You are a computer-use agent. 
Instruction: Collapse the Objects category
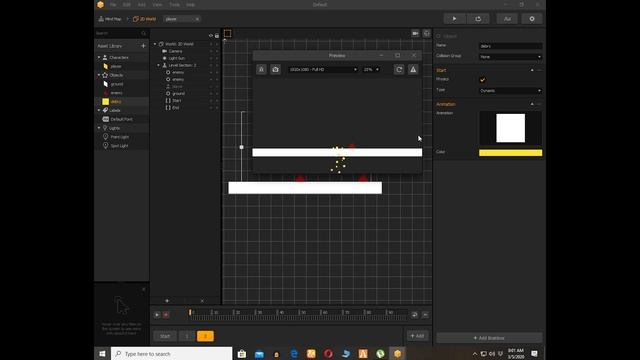tap(99, 75)
